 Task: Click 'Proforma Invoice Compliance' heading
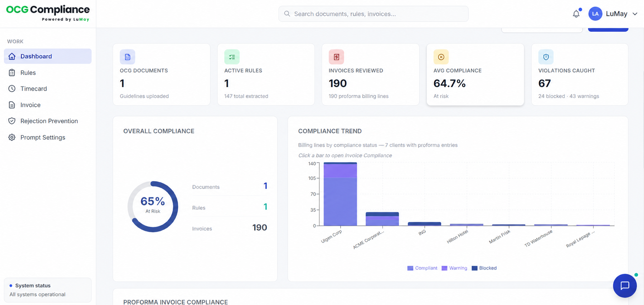(176, 302)
